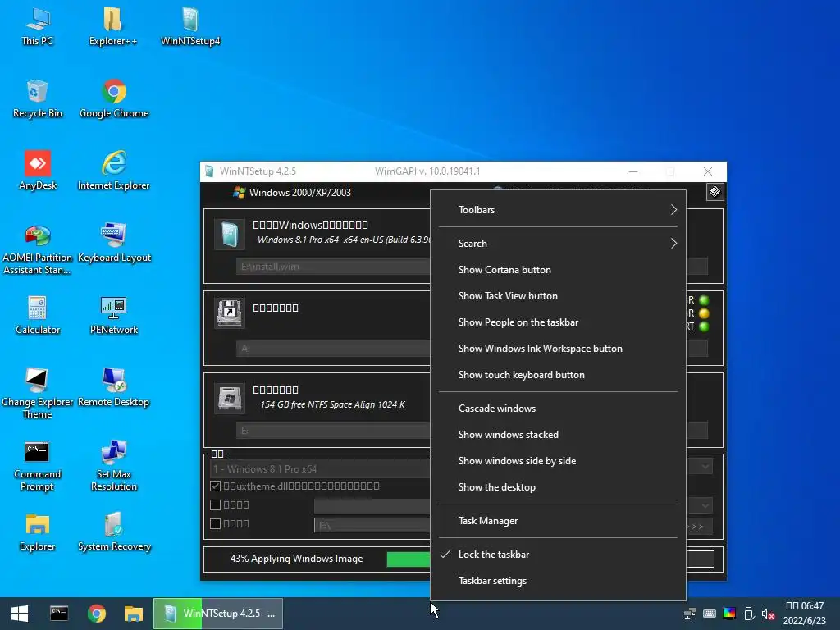
Task: Click the muted volume tray icon
Action: (x=768, y=614)
